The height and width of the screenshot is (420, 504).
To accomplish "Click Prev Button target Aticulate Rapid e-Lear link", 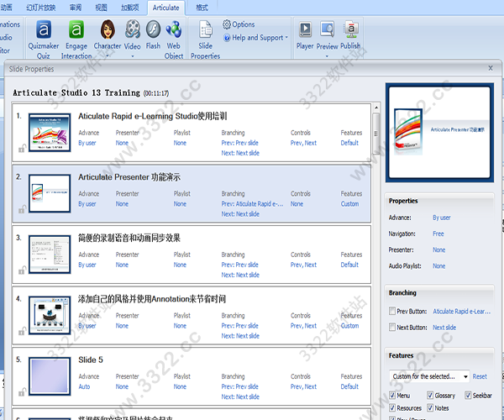I will pyautogui.click(x=461, y=311).
